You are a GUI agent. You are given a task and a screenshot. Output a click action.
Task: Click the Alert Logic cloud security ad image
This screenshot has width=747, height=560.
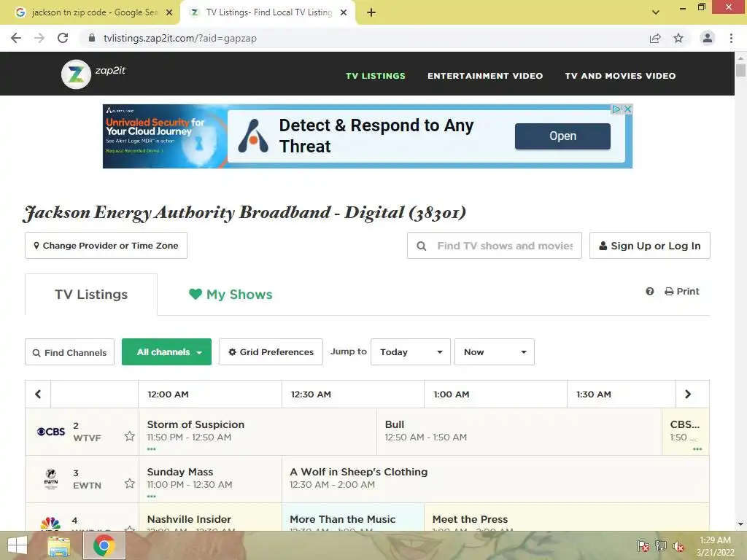point(165,136)
